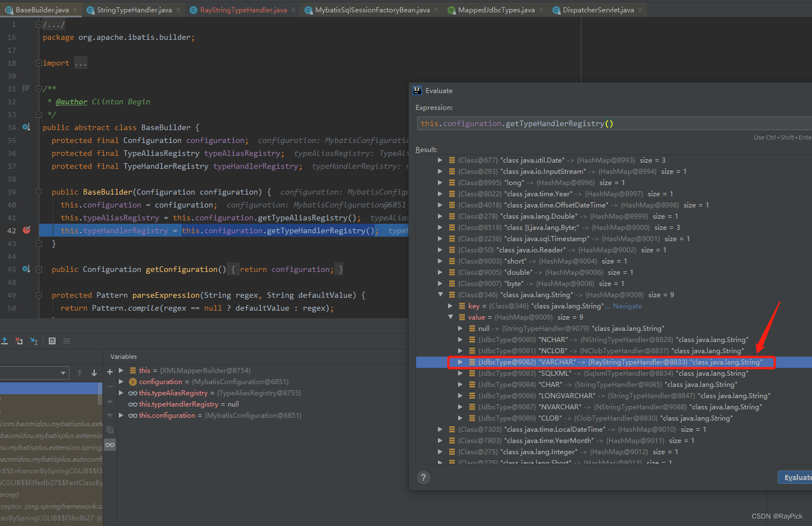Screen dimensions: 812x526
Task: Close the MybatisSqlSessionFactoryBean.java tab
Action: pos(436,10)
